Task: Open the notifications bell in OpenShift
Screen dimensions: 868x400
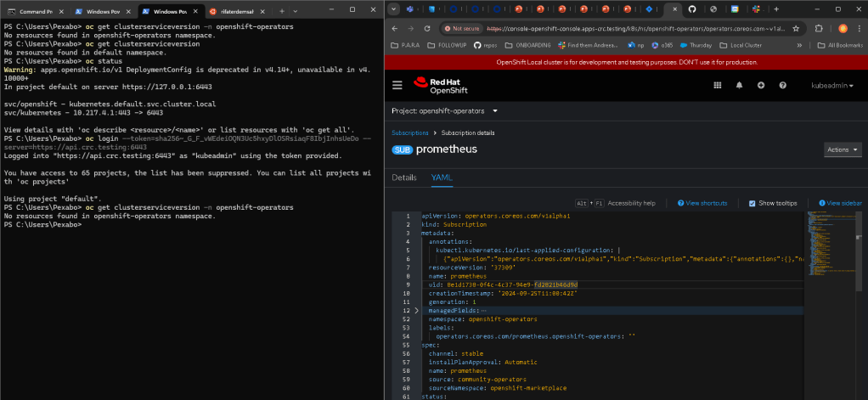Action: tap(739, 85)
